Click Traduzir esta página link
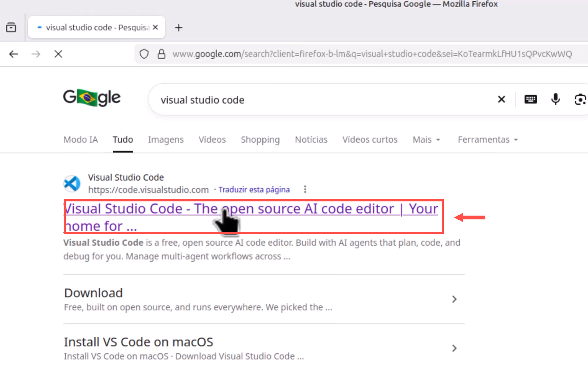The image size is (588, 368). click(254, 190)
